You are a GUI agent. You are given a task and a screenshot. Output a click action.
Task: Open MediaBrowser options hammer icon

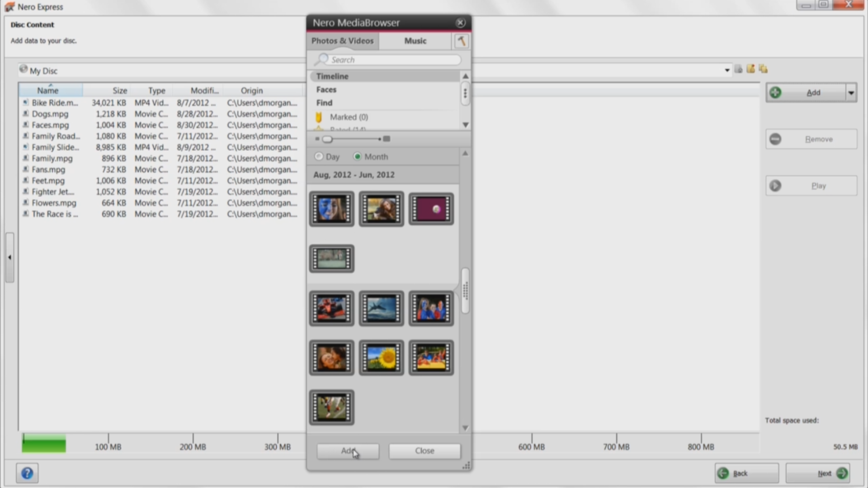coord(461,41)
